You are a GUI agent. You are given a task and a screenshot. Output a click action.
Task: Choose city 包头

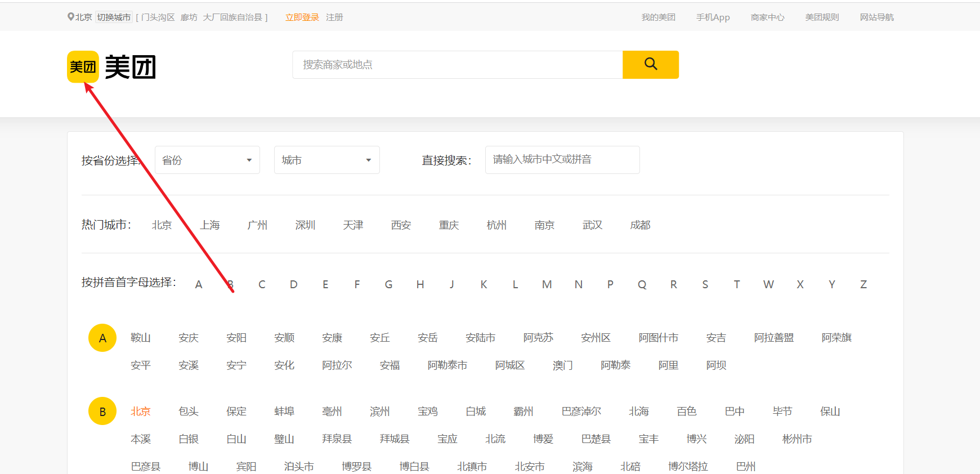[x=189, y=412]
